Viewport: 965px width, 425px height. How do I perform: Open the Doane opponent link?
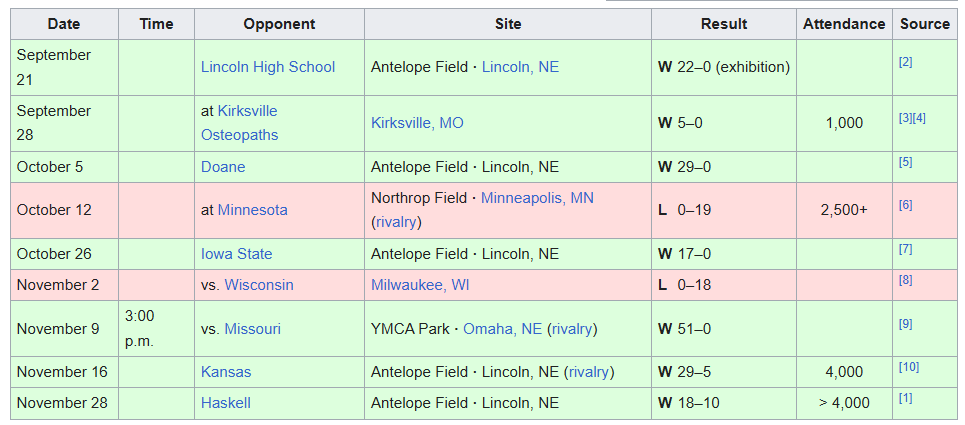222,167
